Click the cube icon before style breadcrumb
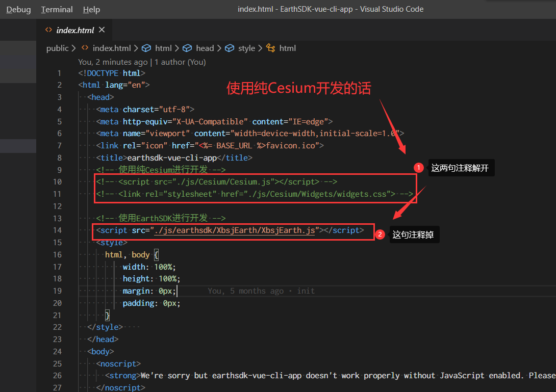 230,48
